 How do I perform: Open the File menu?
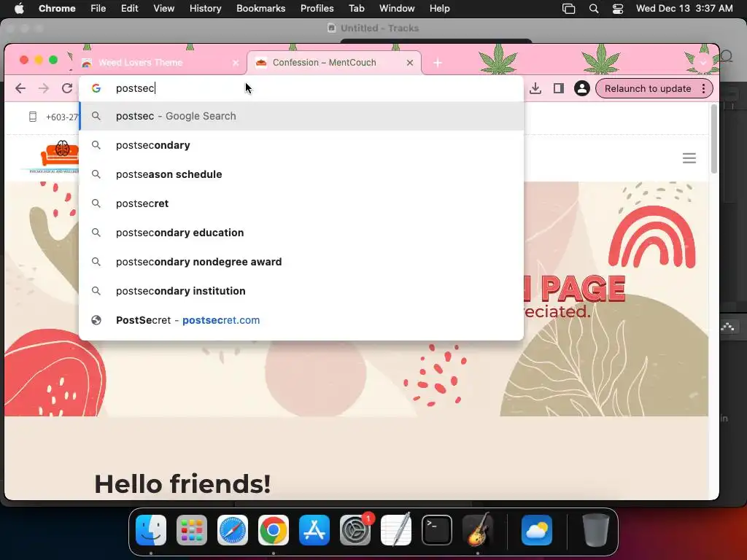(x=98, y=9)
